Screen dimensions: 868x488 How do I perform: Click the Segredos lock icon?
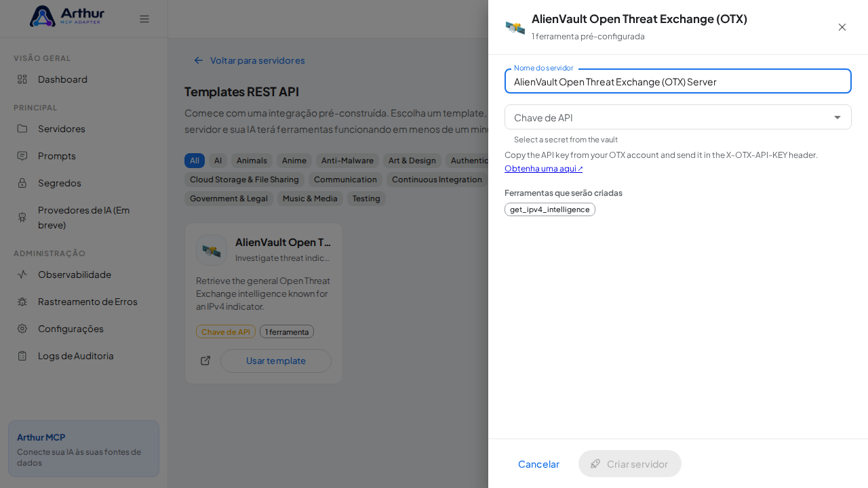point(22,183)
